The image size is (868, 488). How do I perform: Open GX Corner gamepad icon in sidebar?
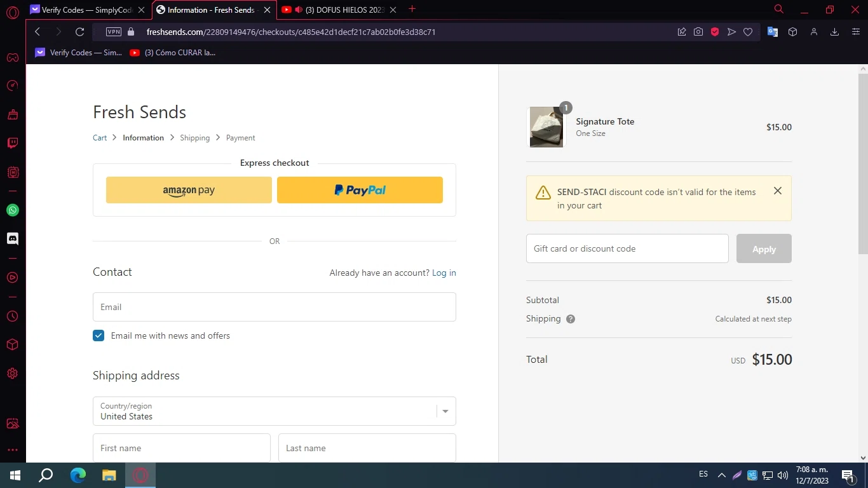13,57
